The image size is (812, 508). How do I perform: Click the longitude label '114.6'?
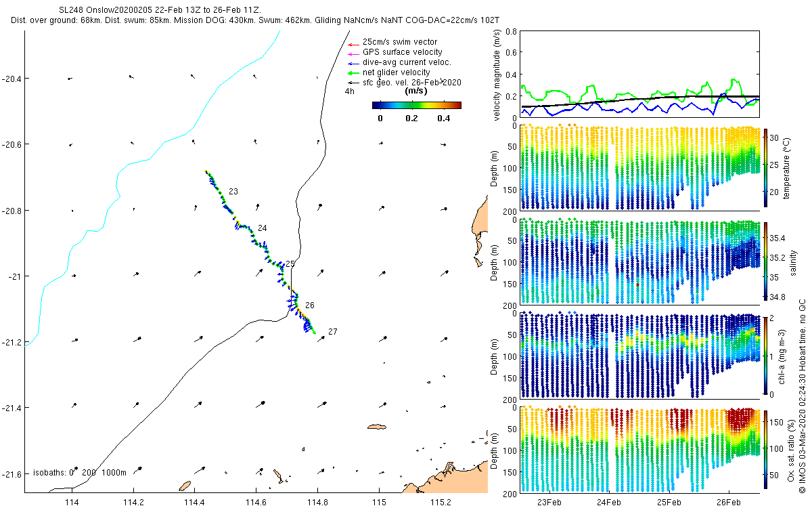(256, 503)
